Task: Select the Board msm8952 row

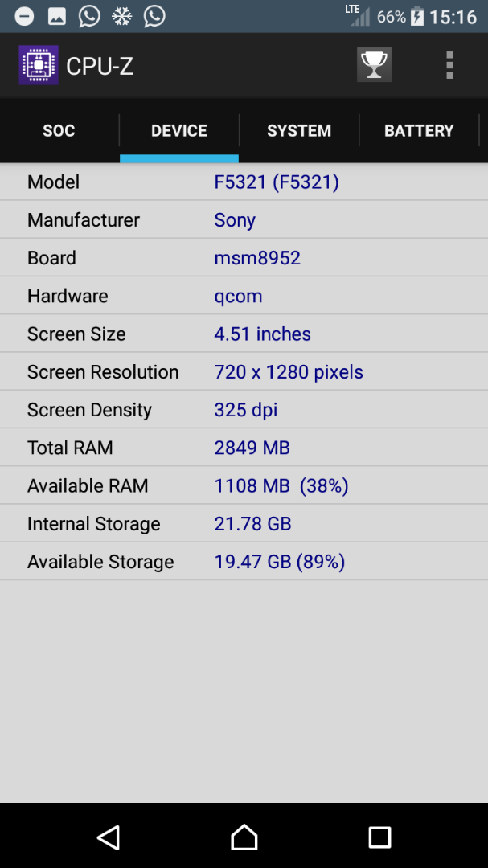Action: (x=244, y=257)
